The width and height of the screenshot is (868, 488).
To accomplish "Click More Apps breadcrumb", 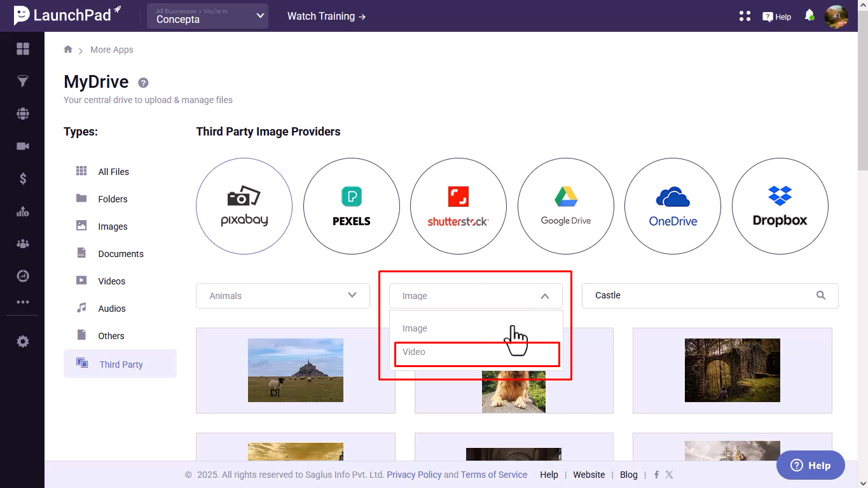I will pos(112,50).
